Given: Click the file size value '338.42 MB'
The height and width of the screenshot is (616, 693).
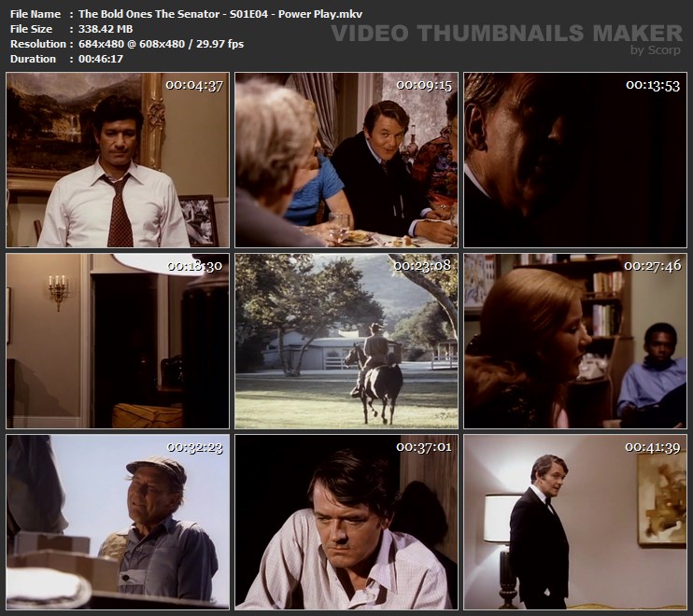Looking at the screenshot, I should 106,29.
